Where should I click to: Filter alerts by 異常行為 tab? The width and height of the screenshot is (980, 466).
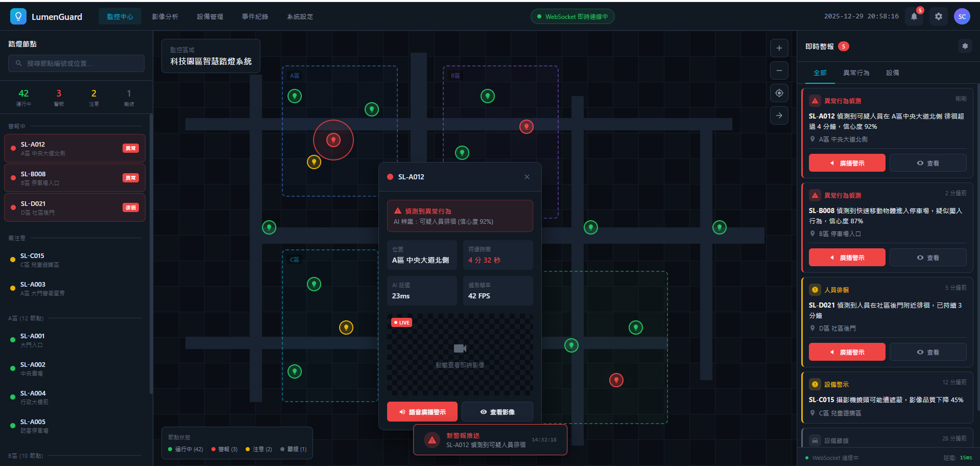[x=856, y=73]
